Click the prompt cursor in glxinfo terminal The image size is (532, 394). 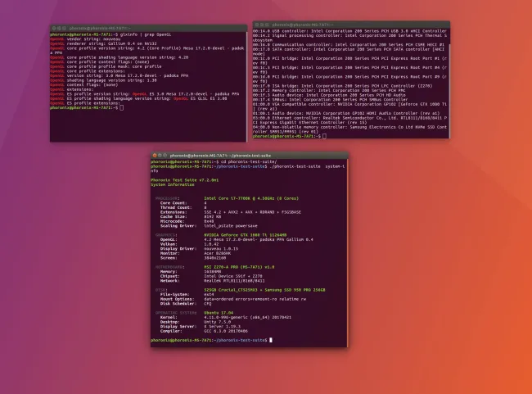[x=122, y=107]
